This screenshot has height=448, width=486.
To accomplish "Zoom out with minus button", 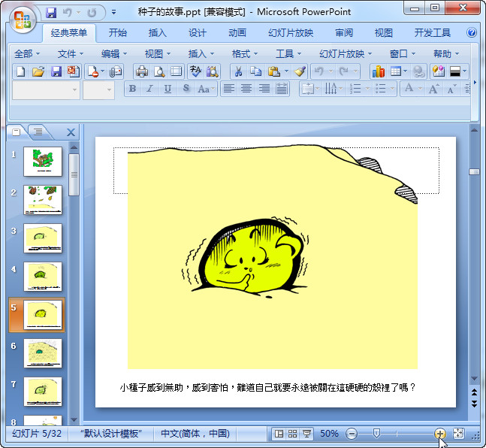I will click(352, 434).
